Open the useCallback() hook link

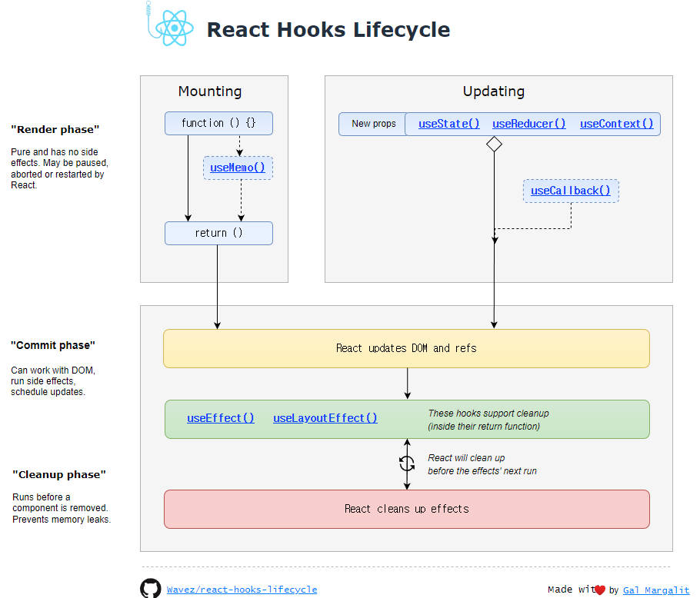click(x=571, y=191)
